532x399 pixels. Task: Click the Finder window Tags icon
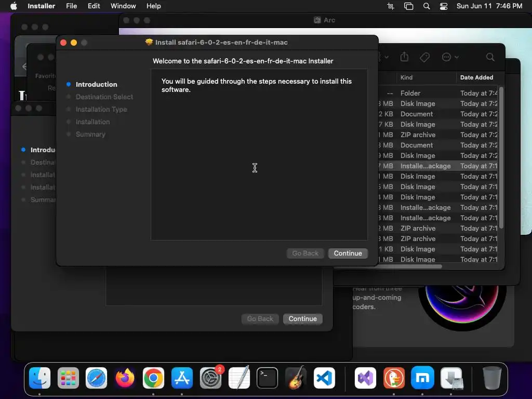pos(424,57)
